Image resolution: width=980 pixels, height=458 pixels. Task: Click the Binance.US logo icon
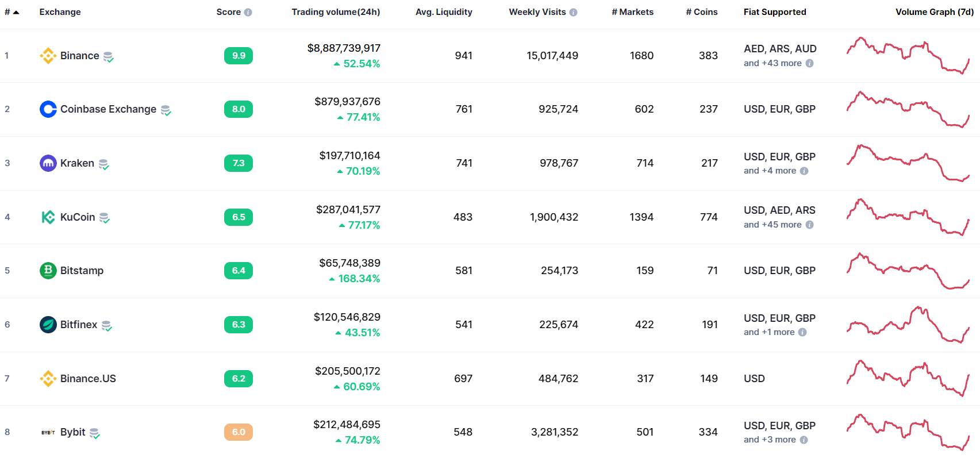click(48, 379)
